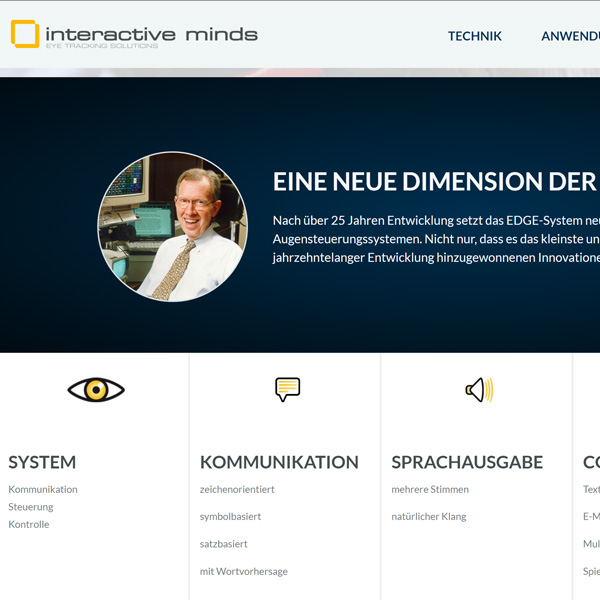Click the speech bubble Kommunikation icon
This screenshot has width=600, height=600.
pyautogui.click(x=287, y=389)
